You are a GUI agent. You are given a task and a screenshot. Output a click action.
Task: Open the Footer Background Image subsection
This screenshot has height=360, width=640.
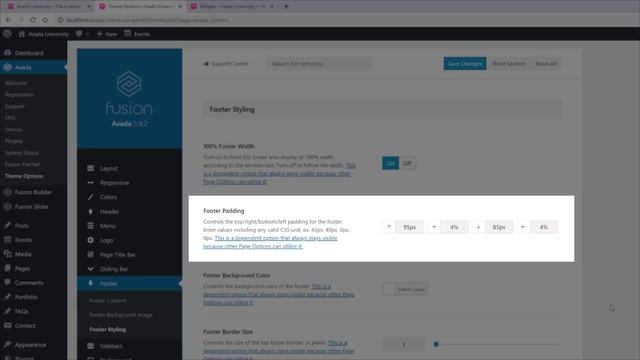[121, 315]
